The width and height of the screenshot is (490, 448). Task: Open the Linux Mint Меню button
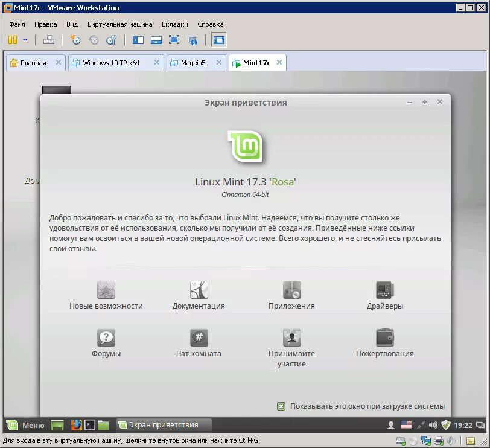[x=25, y=425]
